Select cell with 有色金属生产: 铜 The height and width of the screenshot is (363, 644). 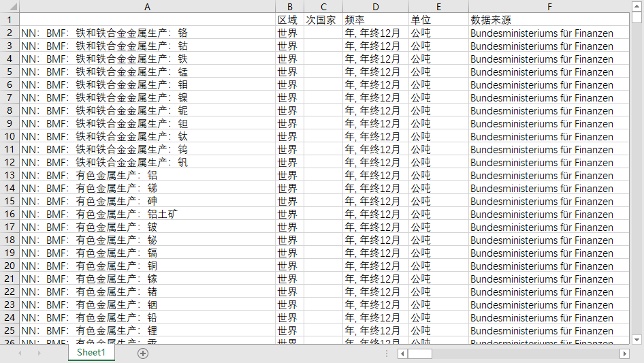click(x=148, y=266)
